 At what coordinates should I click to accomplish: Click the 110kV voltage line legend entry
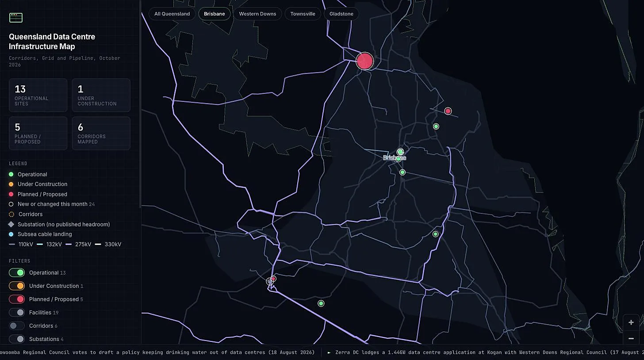point(20,245)
